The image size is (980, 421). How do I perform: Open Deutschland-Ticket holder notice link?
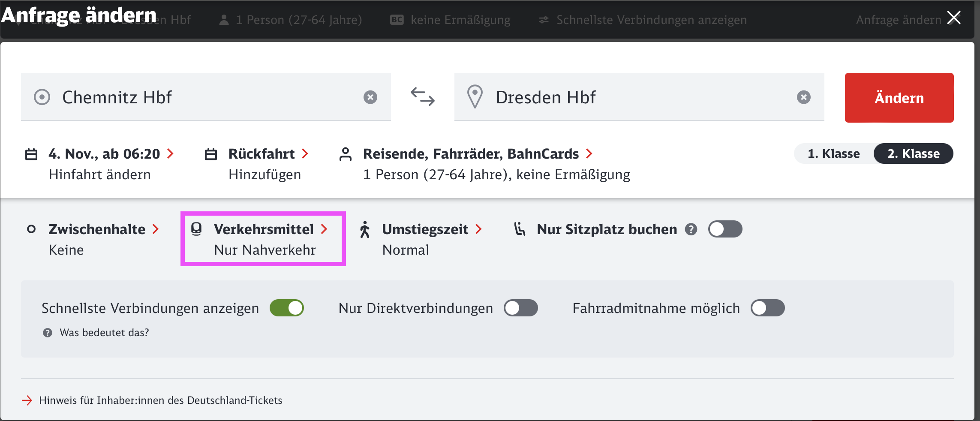tap(160, 400)
